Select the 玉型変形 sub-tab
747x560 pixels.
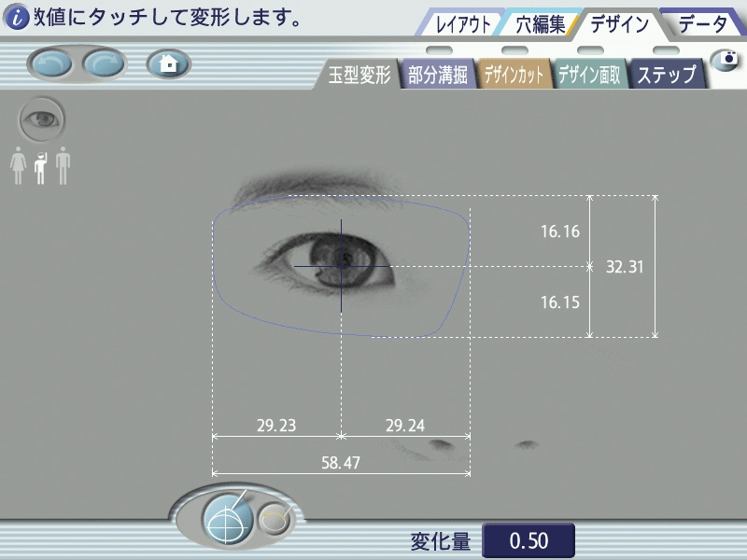click(x=359, y=75)
